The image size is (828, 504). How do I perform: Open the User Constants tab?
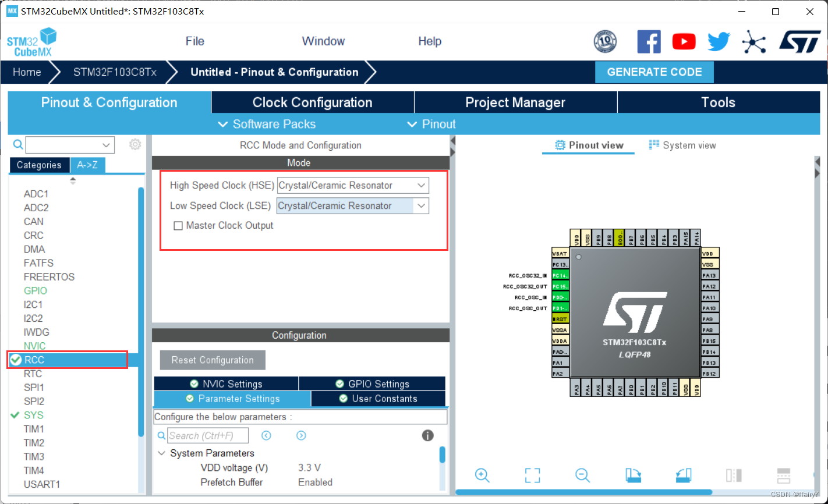pos(378,399)
